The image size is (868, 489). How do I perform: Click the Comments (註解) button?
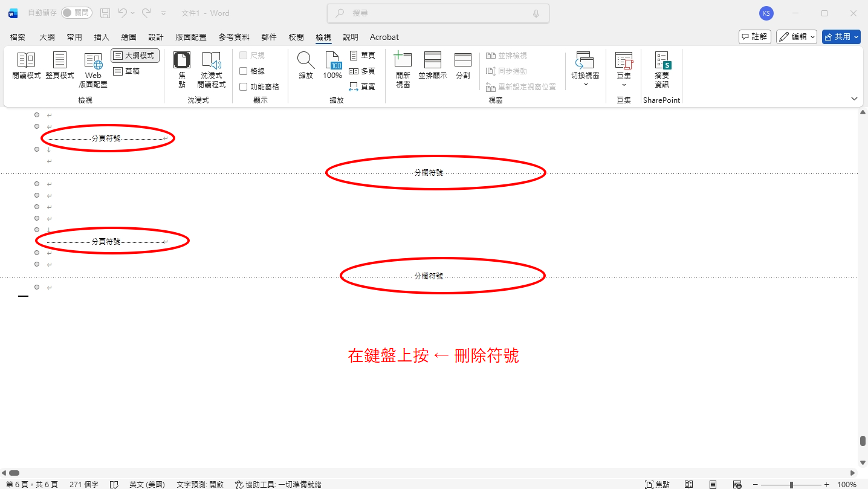click(x=754, y=37)
